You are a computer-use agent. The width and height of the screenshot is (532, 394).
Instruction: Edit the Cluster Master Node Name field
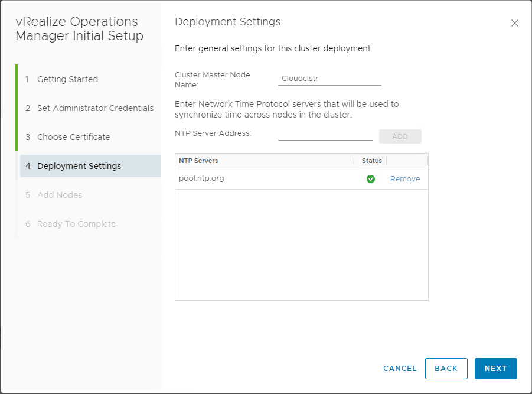pos(329,79)
